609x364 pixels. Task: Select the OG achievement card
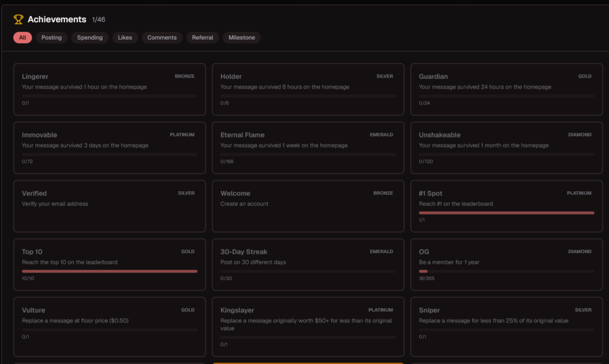(x=506, y=264)
